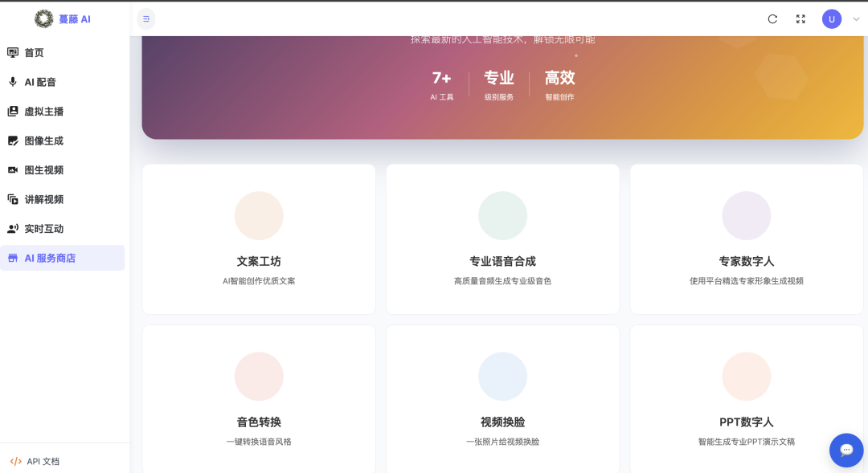Open the 专业语音合成 card title

[x=502, y=261]
